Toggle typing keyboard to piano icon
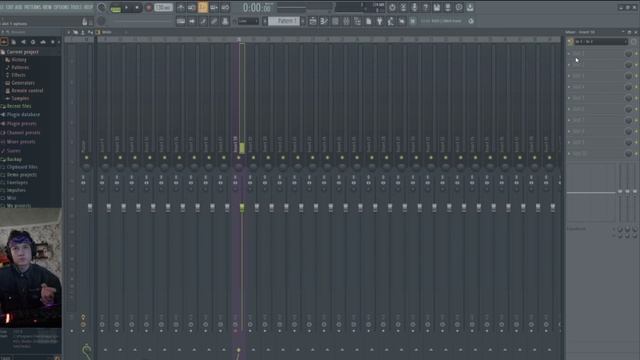 (181, 21)
